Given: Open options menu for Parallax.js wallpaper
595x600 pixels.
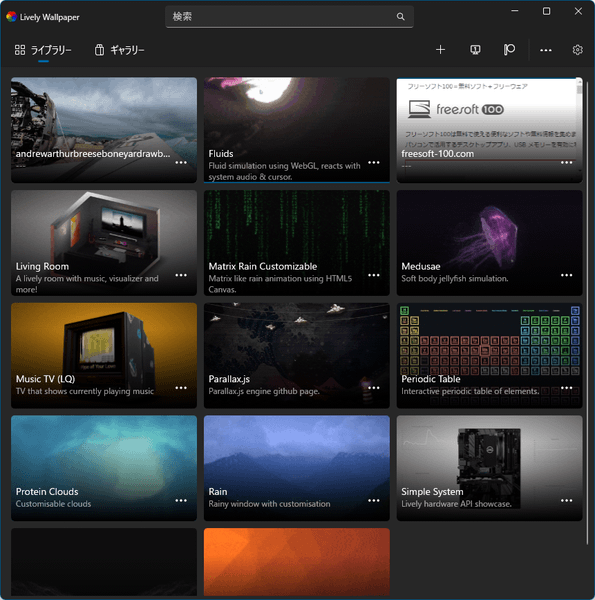Looking at the screenshot, I should (374, 388).
